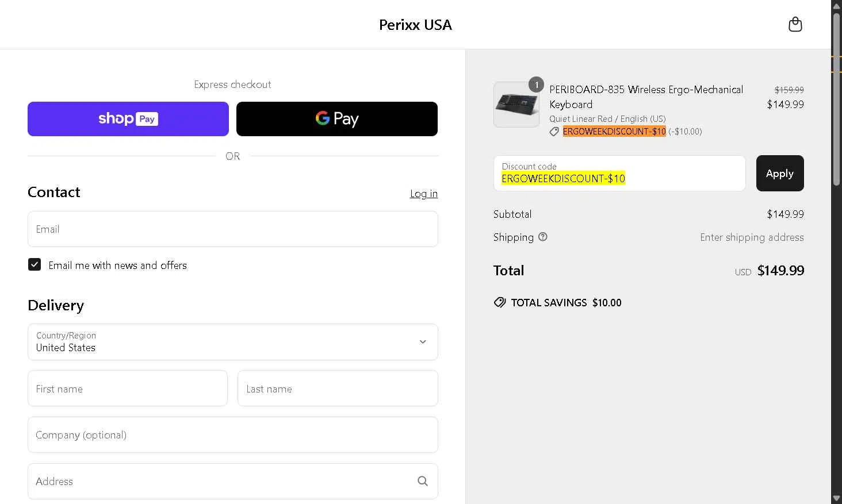Click the Log in link

424,194
